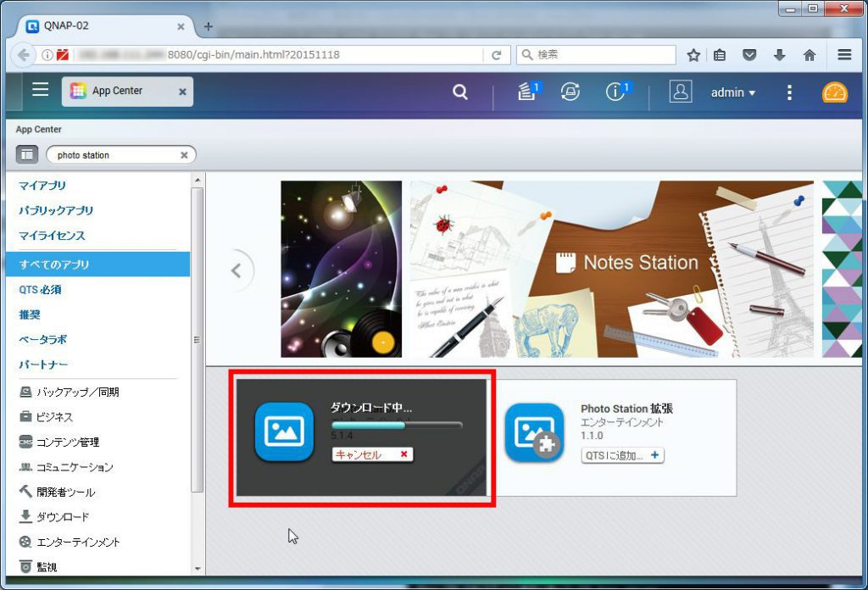
Task: Open ビジネス category
Action: coord(46,417)
